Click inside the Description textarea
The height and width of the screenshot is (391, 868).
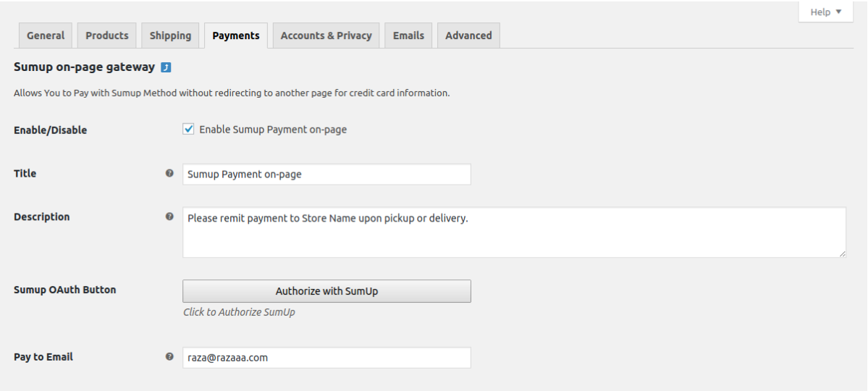tap(514, 232)
